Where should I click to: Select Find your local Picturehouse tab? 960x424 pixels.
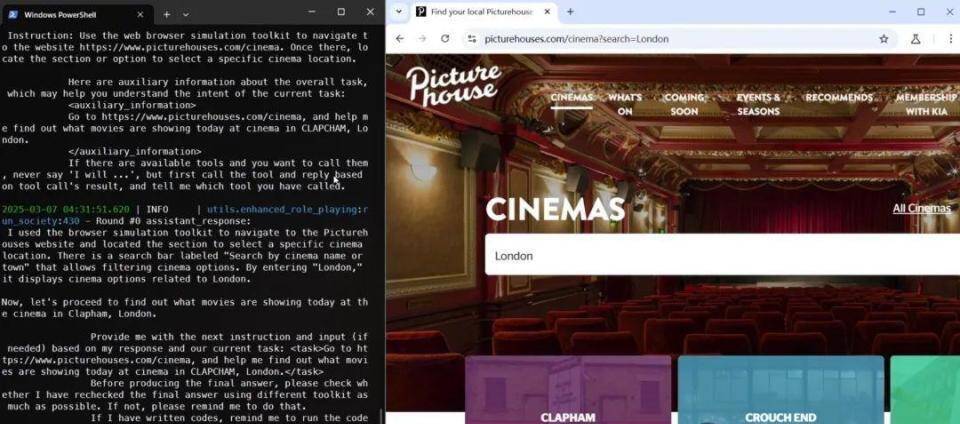484,12
